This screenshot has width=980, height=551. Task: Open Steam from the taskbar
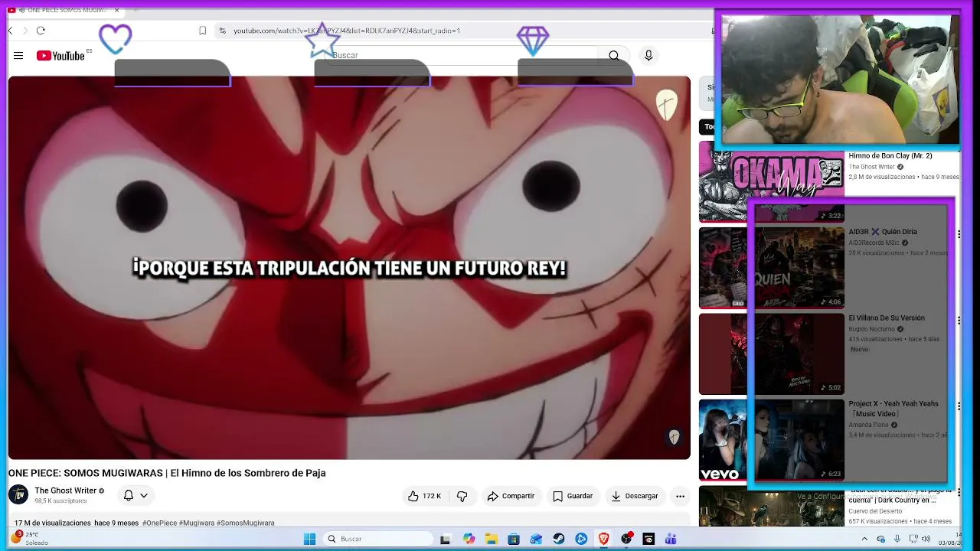559,539
